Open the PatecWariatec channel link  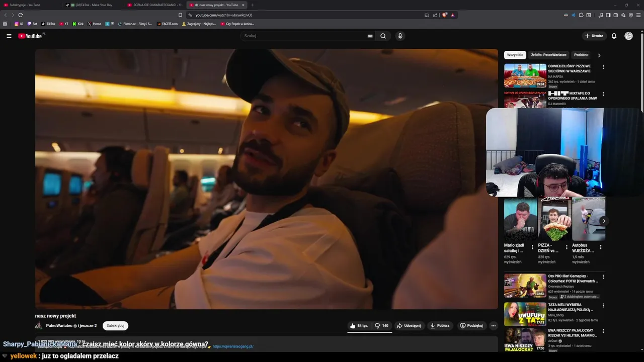[60, 326]
